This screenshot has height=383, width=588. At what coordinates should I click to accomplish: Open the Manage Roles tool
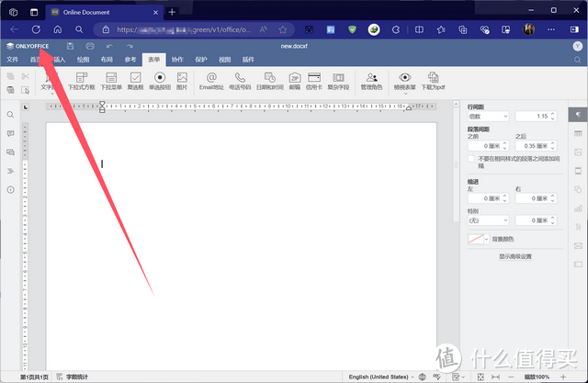(x=371, y=81)
